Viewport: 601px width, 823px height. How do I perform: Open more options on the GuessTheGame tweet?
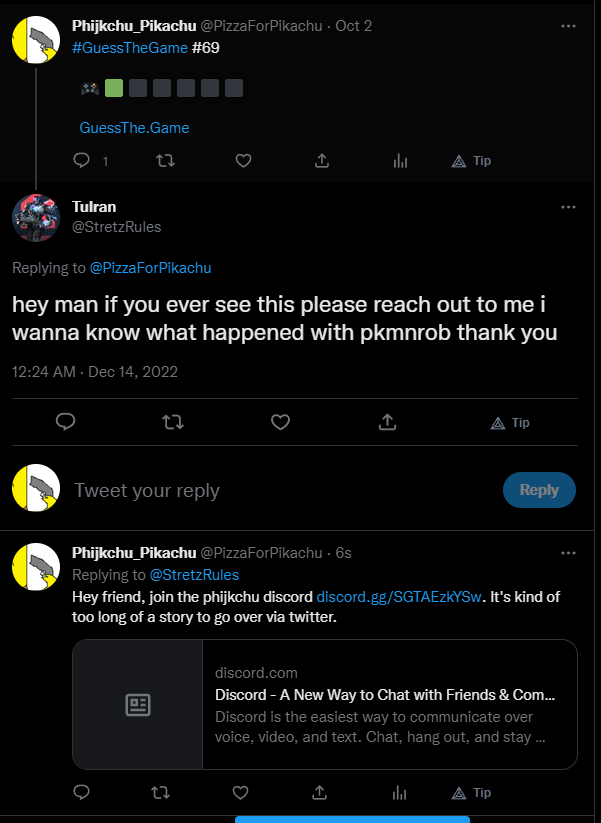point(568,26)
